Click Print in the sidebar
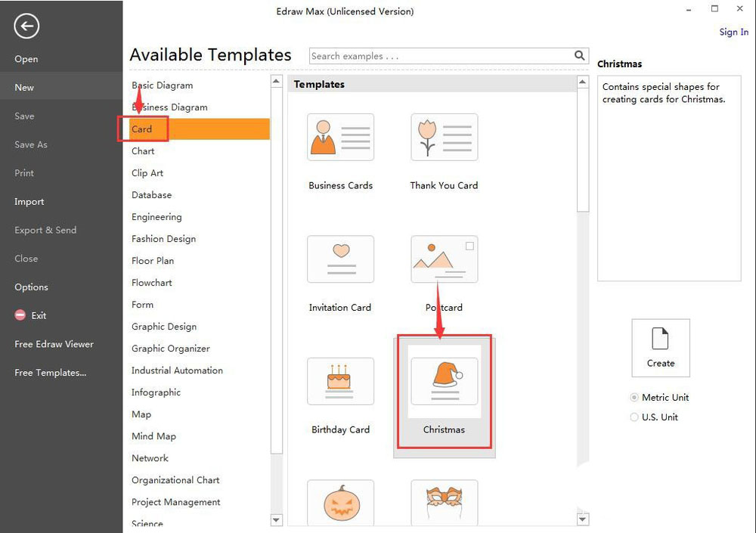 (24, 172)
